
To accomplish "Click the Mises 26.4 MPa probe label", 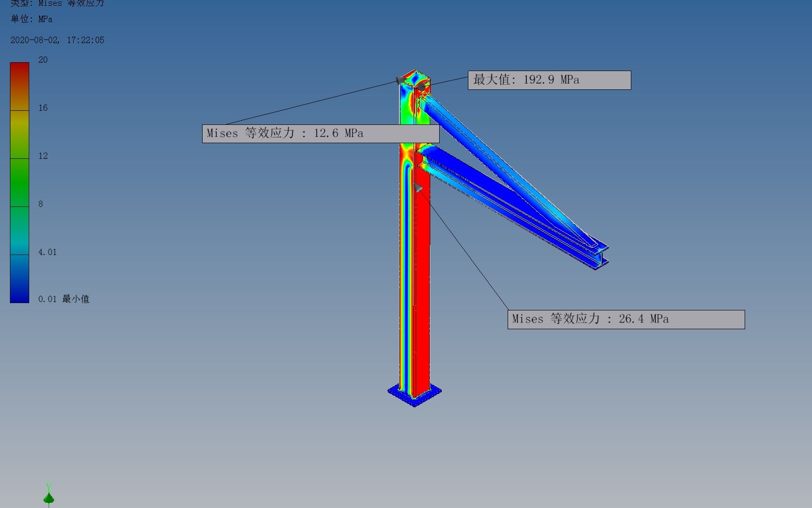I will [x=626, y=319].
